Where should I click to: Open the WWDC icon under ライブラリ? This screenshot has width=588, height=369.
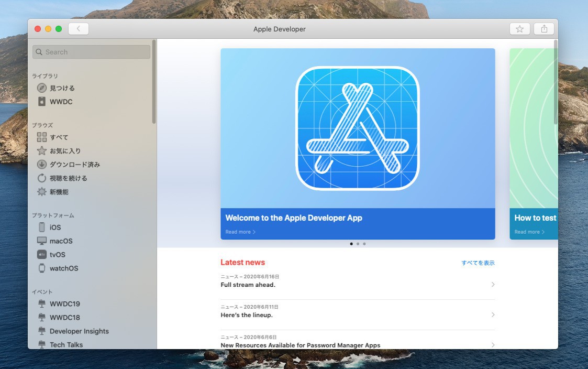click(x=41, y=101)
